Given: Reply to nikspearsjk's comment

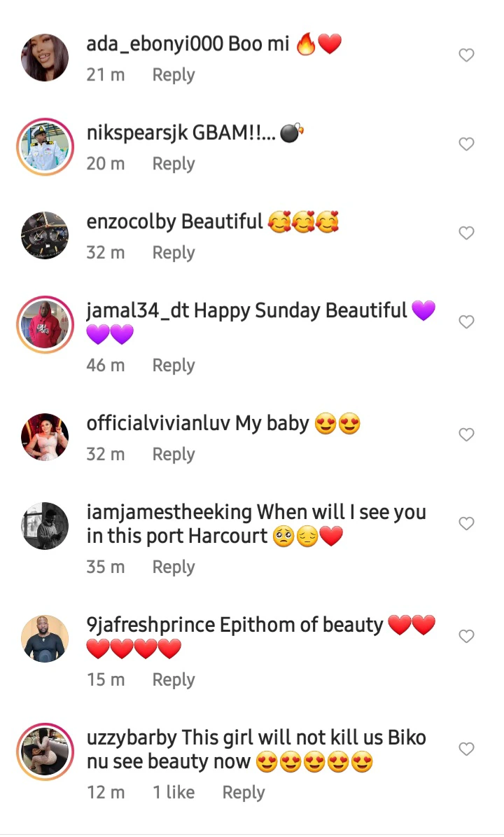Looking at the screenshot, I should coord(174,164).
